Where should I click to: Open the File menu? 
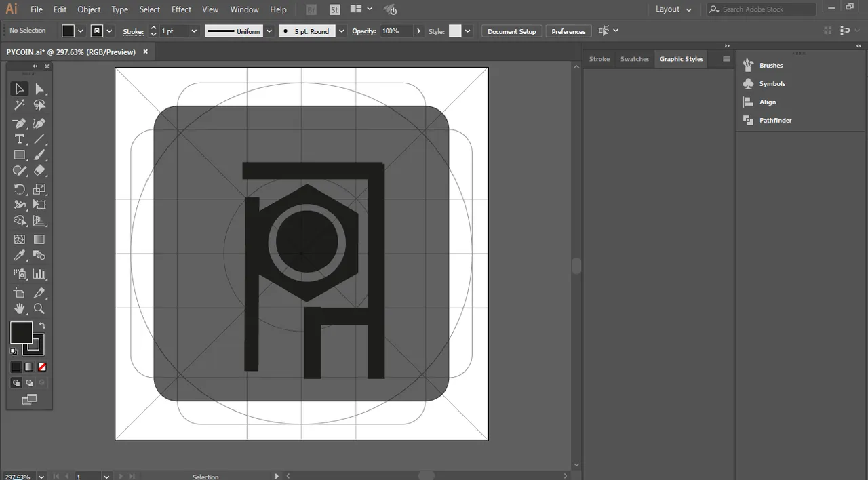[37, 9]
